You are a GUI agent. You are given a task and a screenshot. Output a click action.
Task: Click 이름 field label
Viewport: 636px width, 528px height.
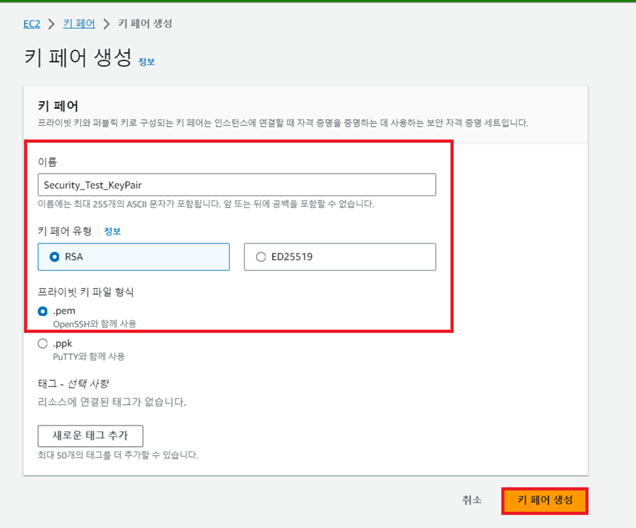(x=47, y=162)
